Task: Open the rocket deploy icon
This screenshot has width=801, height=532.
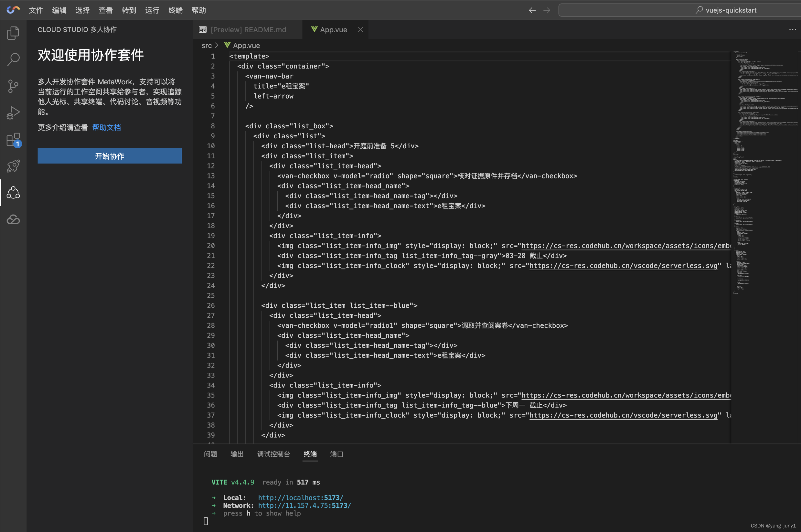Action: [13, 166]
